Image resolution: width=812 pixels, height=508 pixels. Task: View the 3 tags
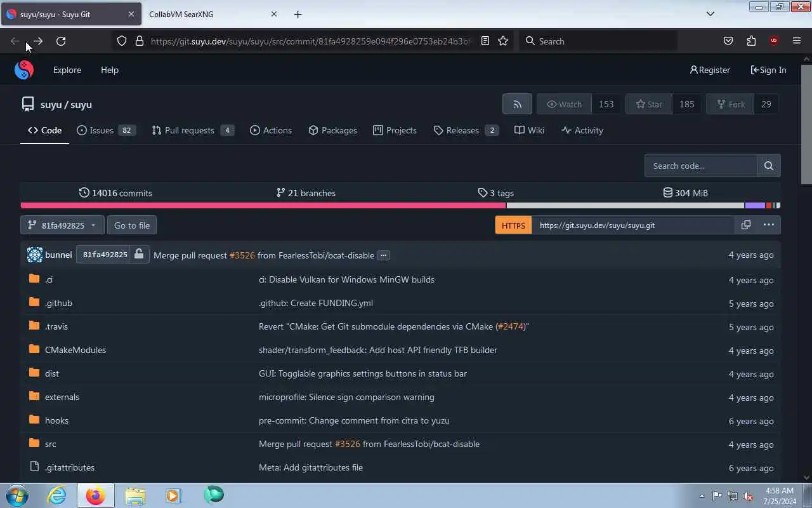point(495,192)
